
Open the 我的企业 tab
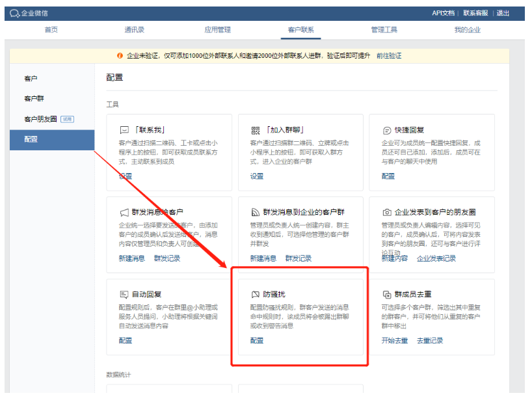(x=468, y=30)
